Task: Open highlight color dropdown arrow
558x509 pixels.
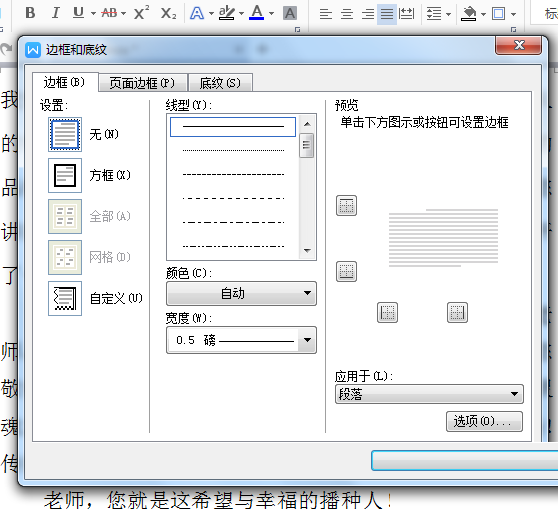Action: click(241, 14)
